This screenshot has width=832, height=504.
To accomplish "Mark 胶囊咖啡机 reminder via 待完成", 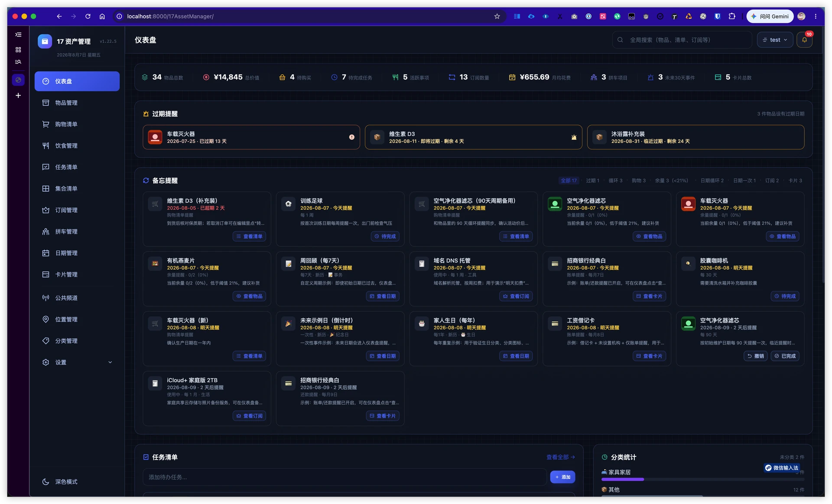I will point(785,296).
